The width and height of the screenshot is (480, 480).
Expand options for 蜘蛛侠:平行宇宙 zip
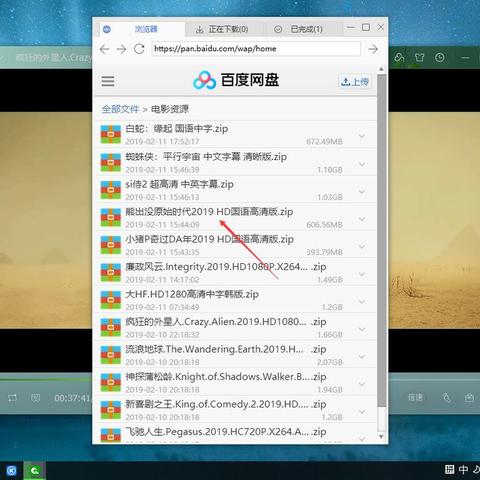pyautogui.click(x=362, y=164)
